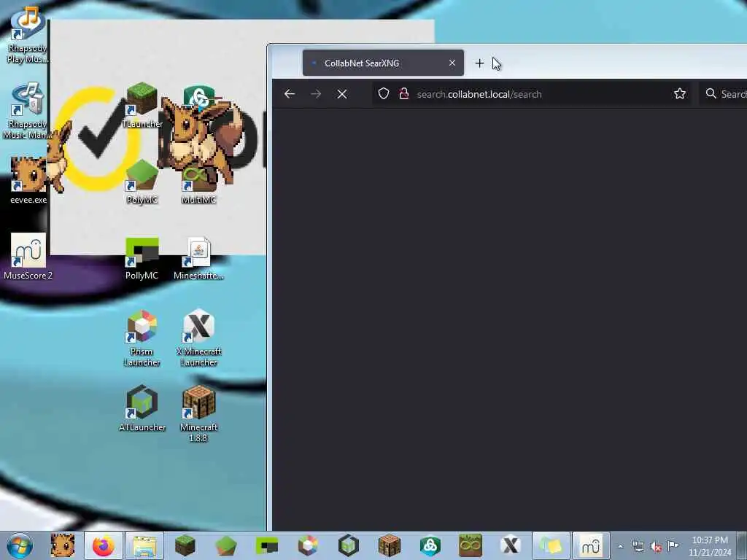Launch TLauncher grass block from taskbar

[x=185, y=545]
